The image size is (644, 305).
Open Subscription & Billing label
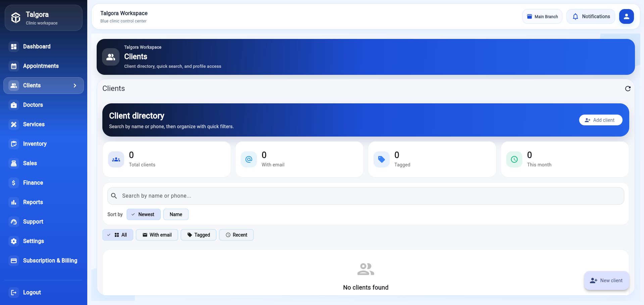click(50, 261)
